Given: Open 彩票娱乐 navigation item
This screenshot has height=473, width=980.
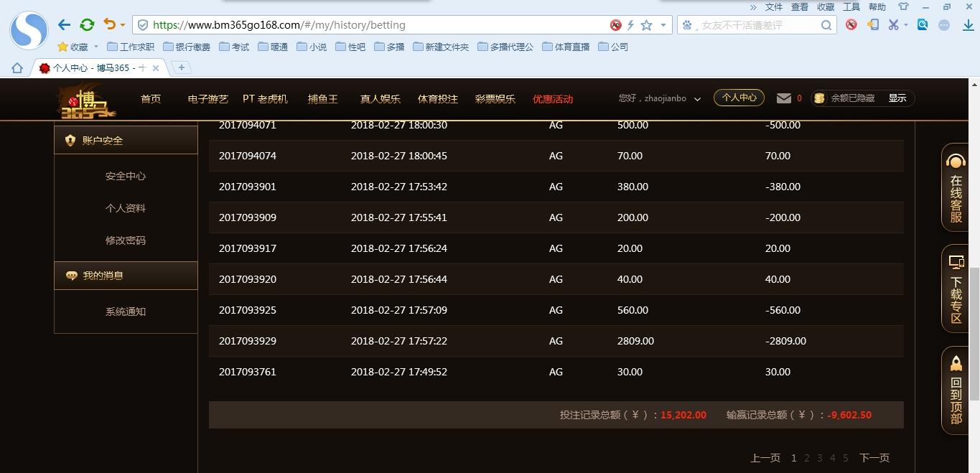Looking at the screenshot, I should click(495, 99).
